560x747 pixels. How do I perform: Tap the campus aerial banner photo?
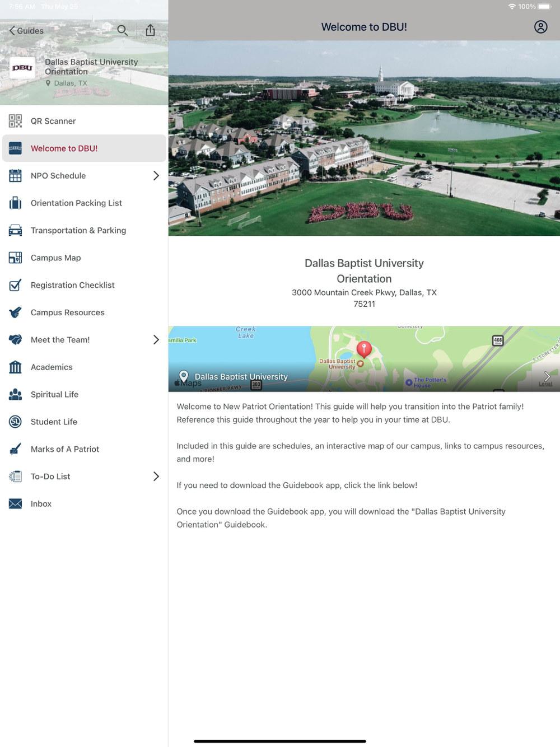coord(364,138)
